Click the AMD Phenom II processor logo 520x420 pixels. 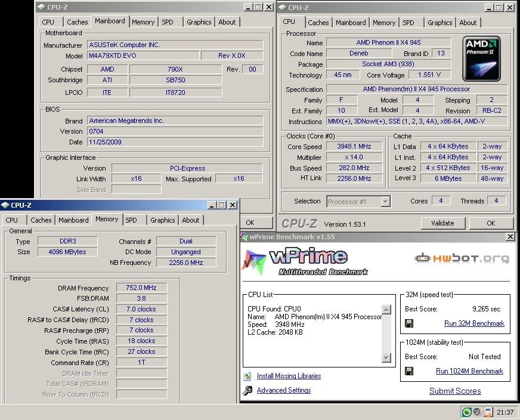(481, 58)
